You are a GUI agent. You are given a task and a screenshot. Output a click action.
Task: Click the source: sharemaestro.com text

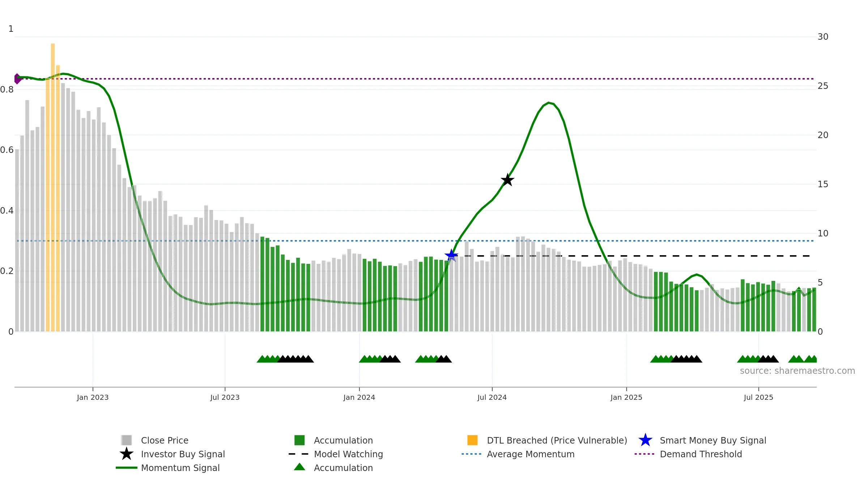tap(797, 371)
